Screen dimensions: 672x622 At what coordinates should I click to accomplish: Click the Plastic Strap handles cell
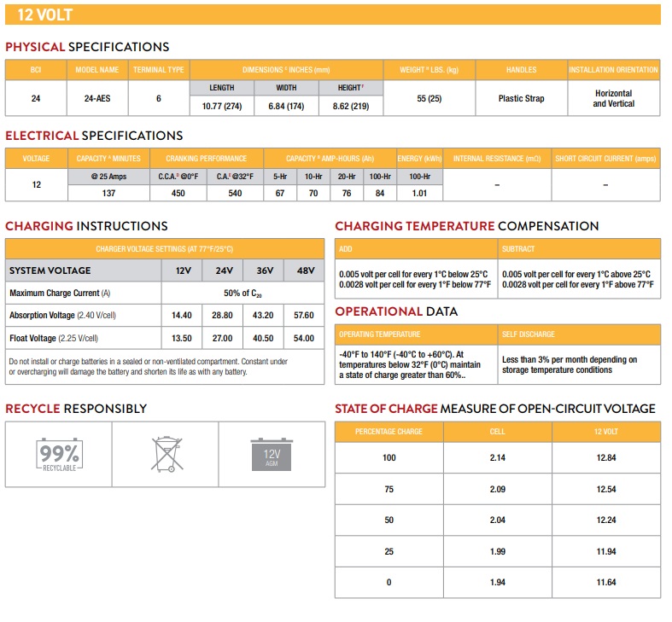point(521,99)
